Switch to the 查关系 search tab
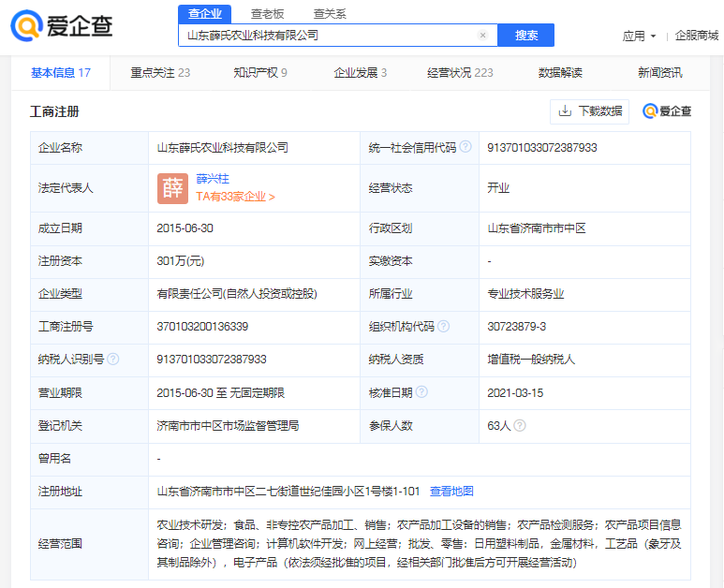The image size is (724, 588). 330,13
